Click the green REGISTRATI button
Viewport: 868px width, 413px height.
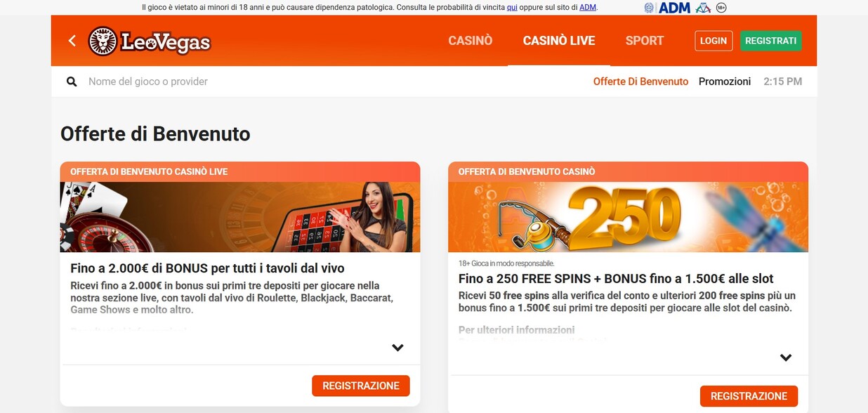click(770, 41)
